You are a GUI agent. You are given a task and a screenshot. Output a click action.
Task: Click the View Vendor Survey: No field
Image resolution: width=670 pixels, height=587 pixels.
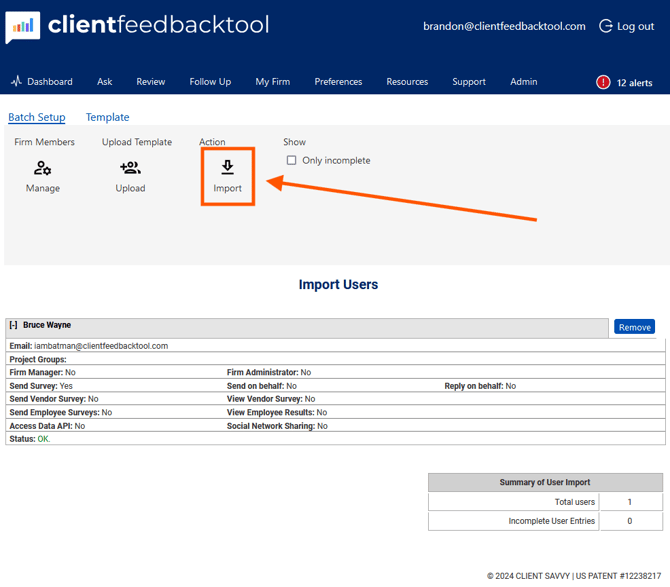(x=271, y=399)
